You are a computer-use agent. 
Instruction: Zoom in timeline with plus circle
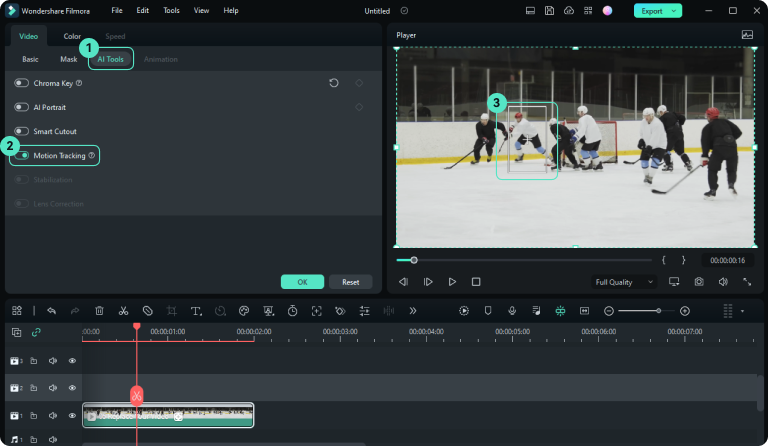pos(685,311)
